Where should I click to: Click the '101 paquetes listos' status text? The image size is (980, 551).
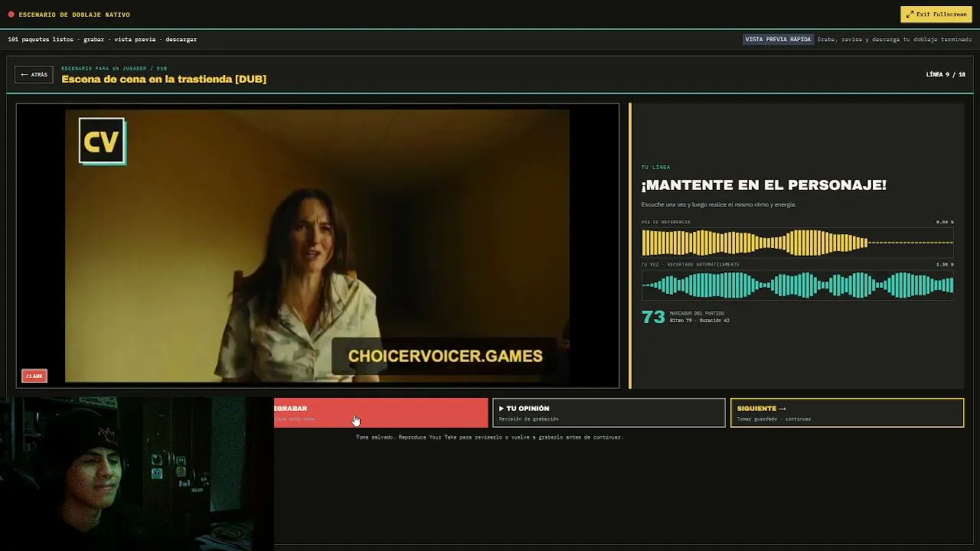pos(41,39)
